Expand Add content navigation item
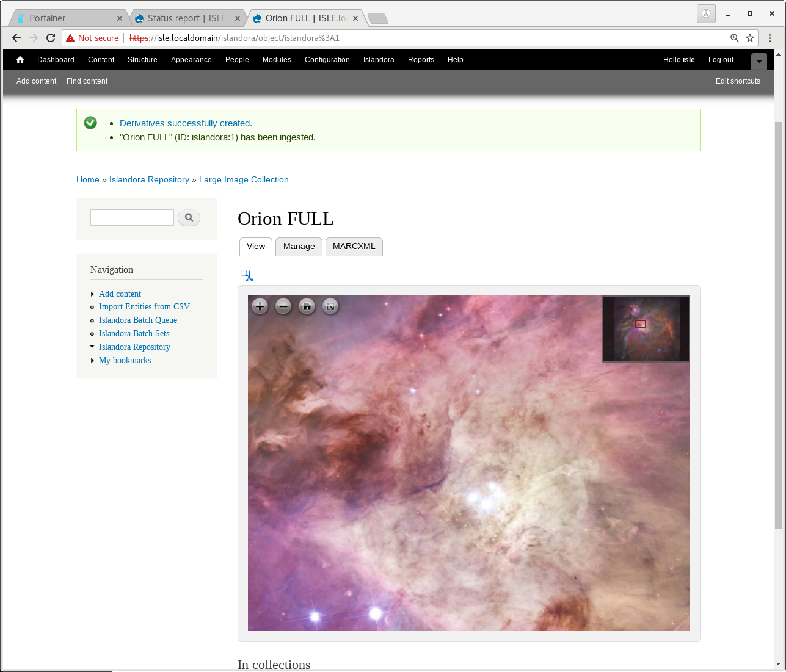The image size is (786, 672). point(92,294)
